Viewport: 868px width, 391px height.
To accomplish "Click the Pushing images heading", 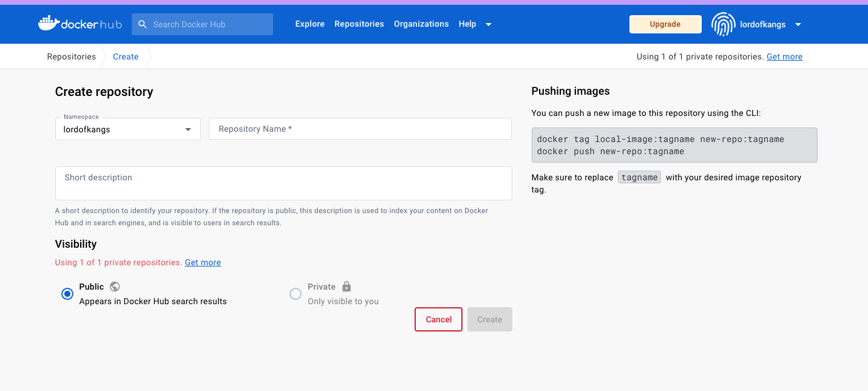I will [571, 91].
